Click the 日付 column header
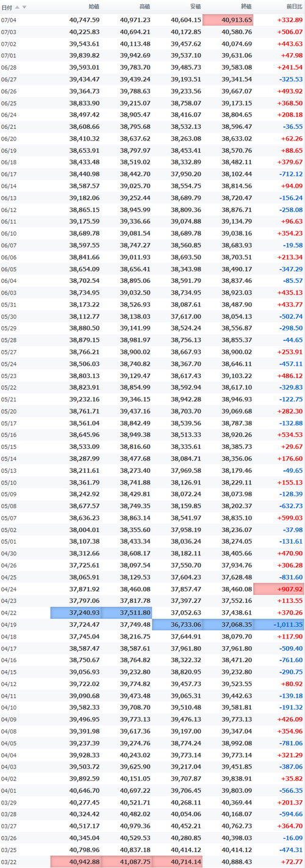 pyautogui.click(x=7, y=7)
